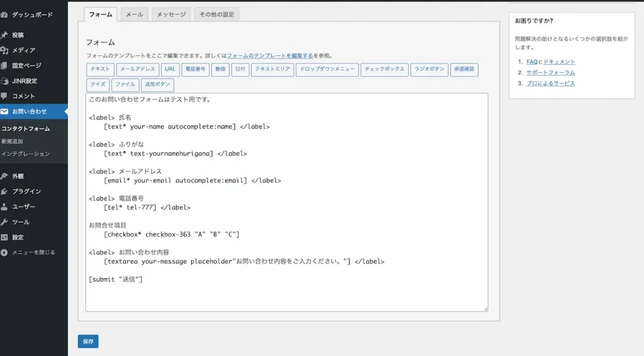The image size is (644, 356).
Task: Insert a ドロップダウンメニュー tag
Action: coord(327,69)
